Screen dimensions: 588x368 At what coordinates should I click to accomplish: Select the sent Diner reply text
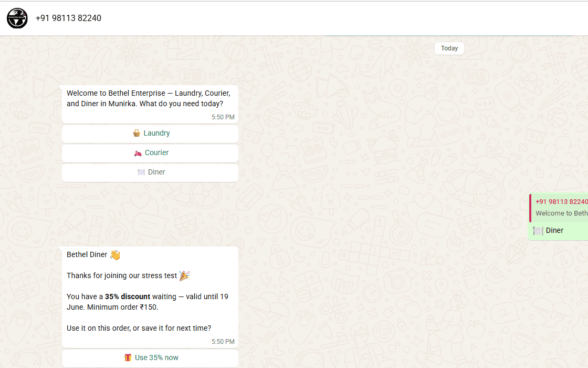pos(554,231)
